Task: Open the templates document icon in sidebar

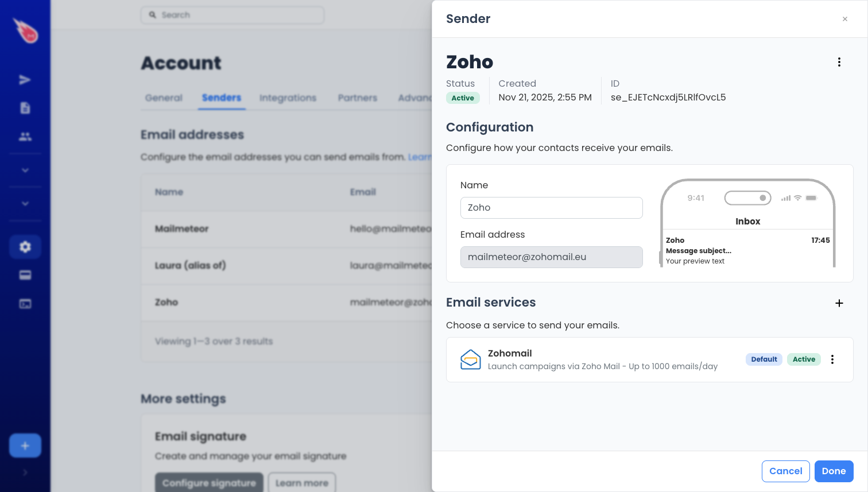Action: pyautogui.click(x=25, y=108)
